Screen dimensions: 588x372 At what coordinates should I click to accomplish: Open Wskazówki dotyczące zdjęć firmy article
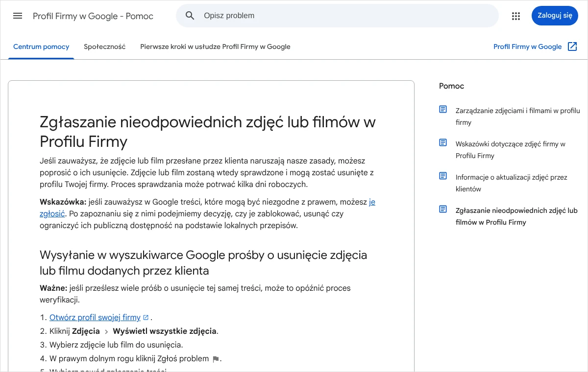511,150
